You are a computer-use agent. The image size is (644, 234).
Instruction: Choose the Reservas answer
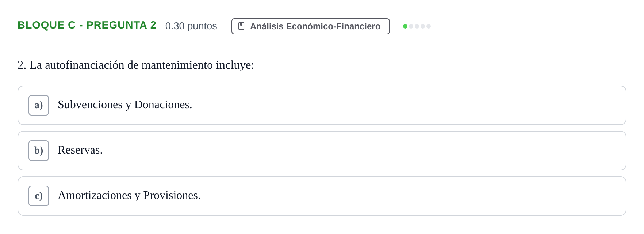click(x=80, y=150)
